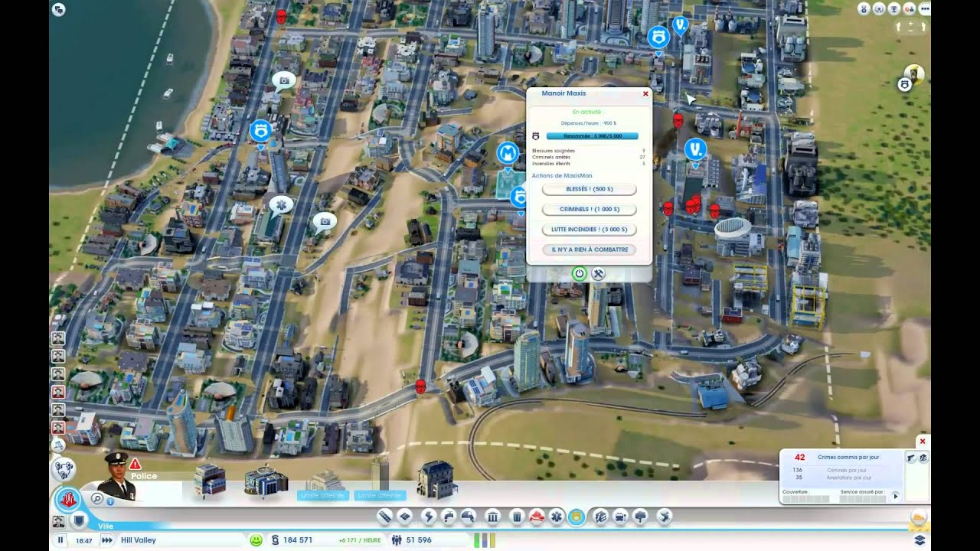This screenshot has width=980, height=551.
Task: Open the Zones tool in bottom toolbar
Action: point(406,517)
